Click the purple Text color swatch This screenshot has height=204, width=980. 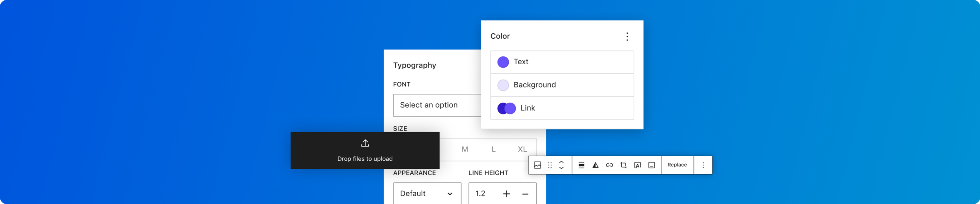point(503,62)
